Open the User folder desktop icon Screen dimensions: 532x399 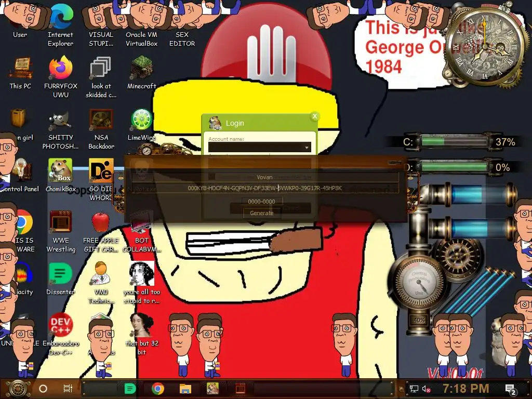pyautogui.click(x=20, y=22)
